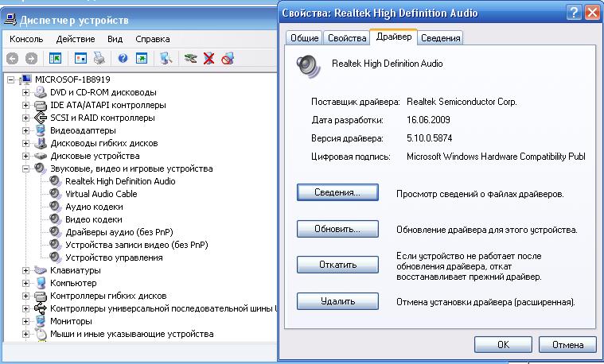Select Видео кодеки tree item
Image resolution: width=604 pixels, height=364 pixels.
pos(94,219)
